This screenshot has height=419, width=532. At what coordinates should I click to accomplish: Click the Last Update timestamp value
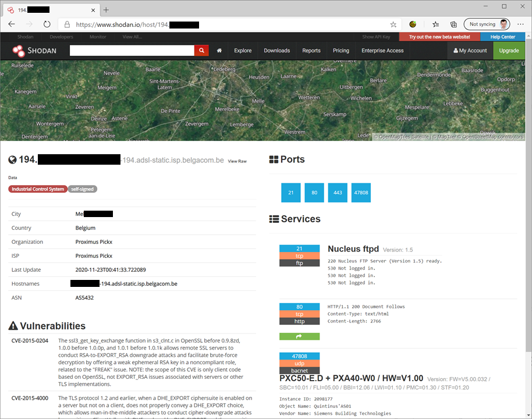click(111, 269)
